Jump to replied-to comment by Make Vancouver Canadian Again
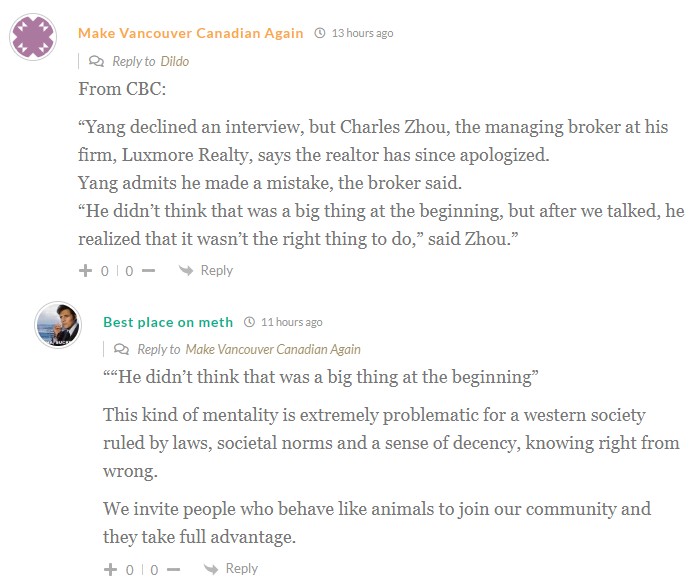 click(273, 349)
